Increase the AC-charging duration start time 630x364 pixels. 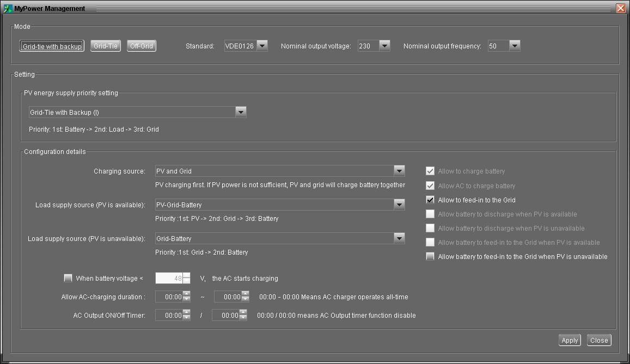click(x=187, y=294)
